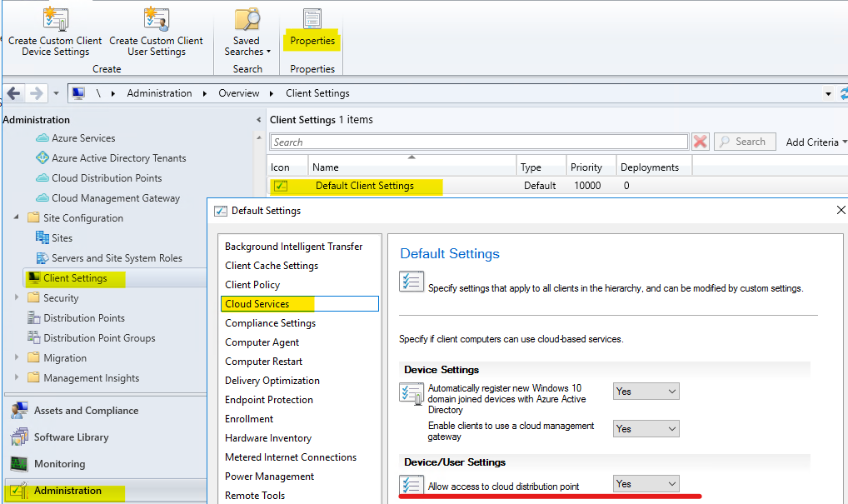
Task: Click the Search button
Action: point(745,141)
